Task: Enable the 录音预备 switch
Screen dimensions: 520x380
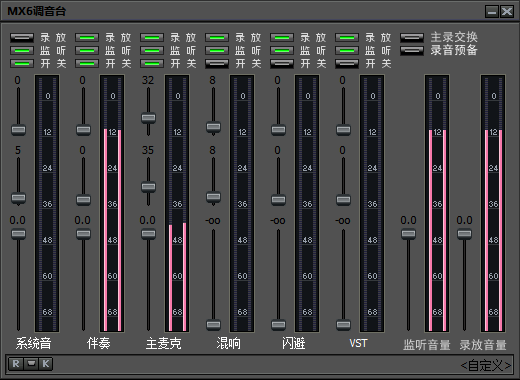Action: (x=412, y=51)
